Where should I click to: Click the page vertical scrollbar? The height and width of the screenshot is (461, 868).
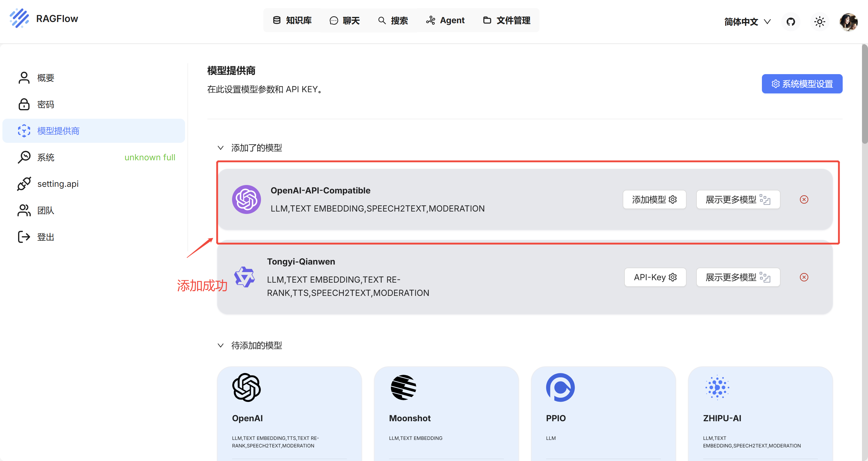[x=865, y=94]
